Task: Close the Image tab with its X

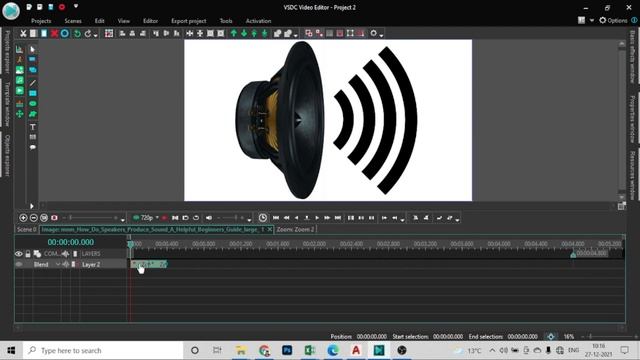Action: pyautogui.click(x=269, y=229)
